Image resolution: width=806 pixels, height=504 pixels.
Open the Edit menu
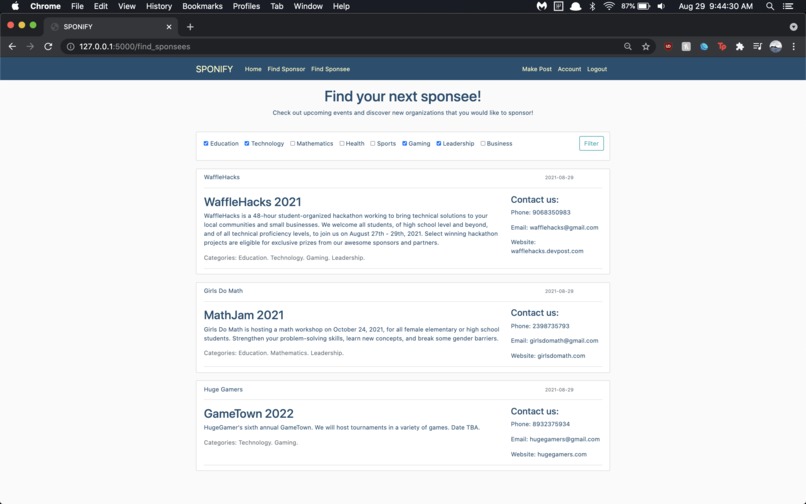click(x=101, y=6)
